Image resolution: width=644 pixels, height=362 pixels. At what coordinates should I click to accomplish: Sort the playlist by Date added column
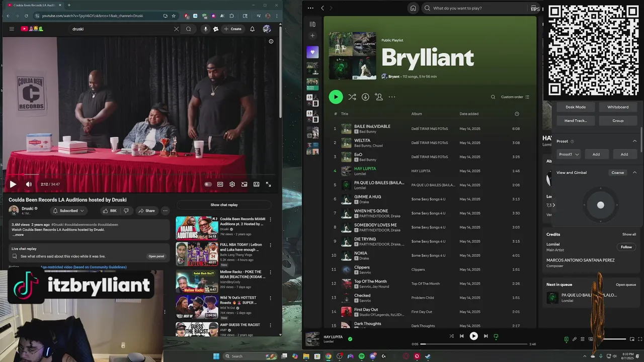click(x=469, y=114)
